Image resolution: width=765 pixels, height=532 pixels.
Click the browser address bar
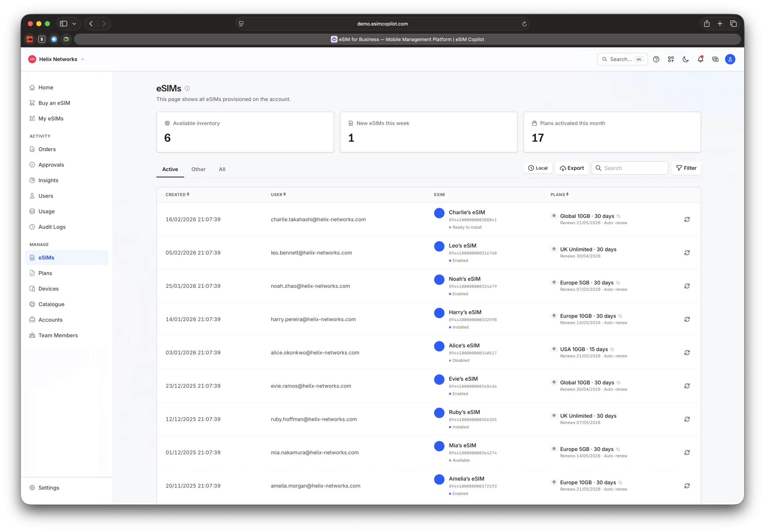click(382, 24)
